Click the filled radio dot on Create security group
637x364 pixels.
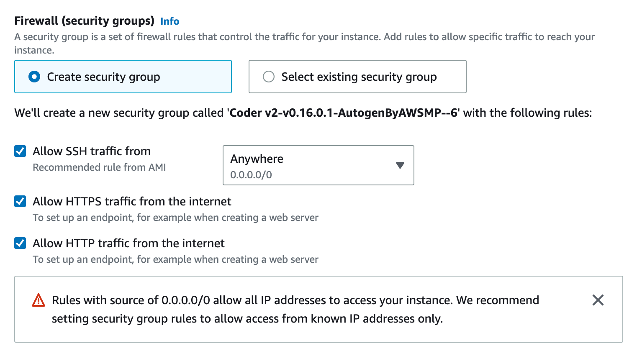coord(34,77)
